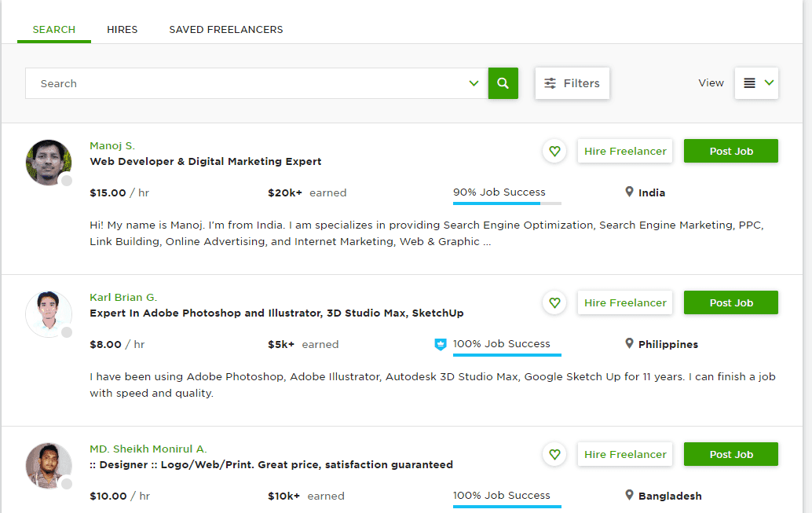The height and width of the screenshot is (513, 812).
Task: Click Manoj's description starting 'Hi! My name is Manoj'
Action: tap(426, 233)
